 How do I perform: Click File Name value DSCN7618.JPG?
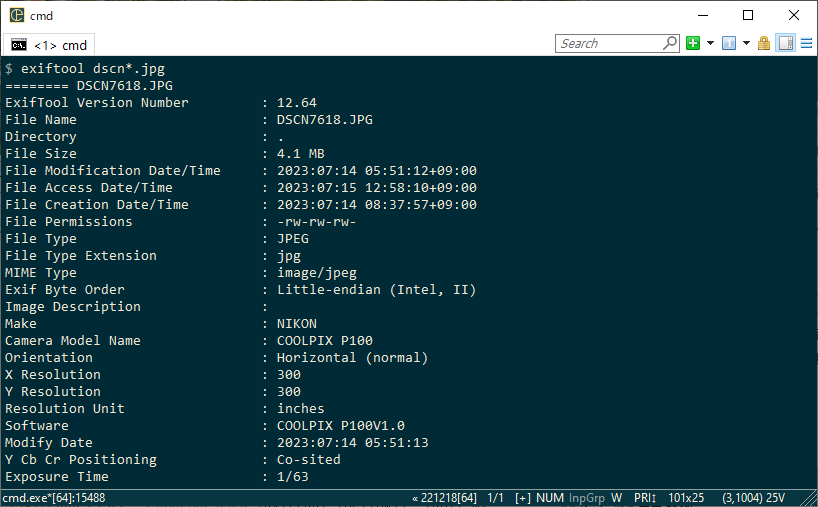pyautogui.click(x=324, y=119)
